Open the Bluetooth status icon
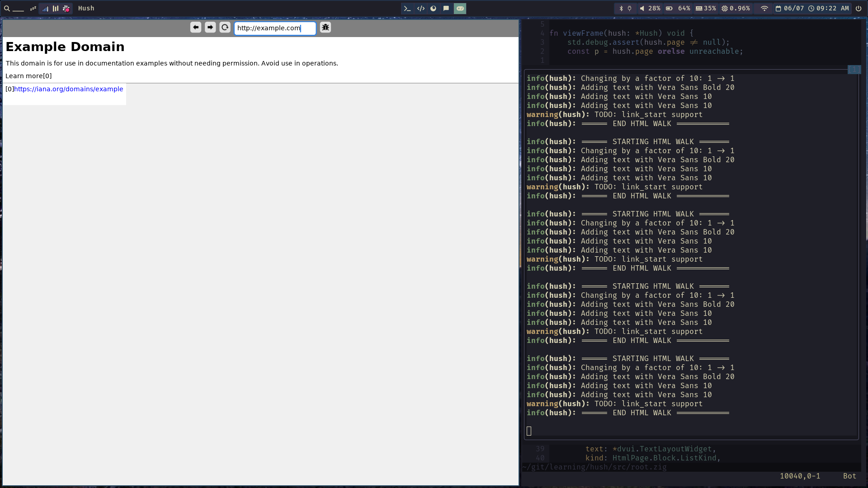The height and width of the screenshot is (488, 868). point(621,9)
